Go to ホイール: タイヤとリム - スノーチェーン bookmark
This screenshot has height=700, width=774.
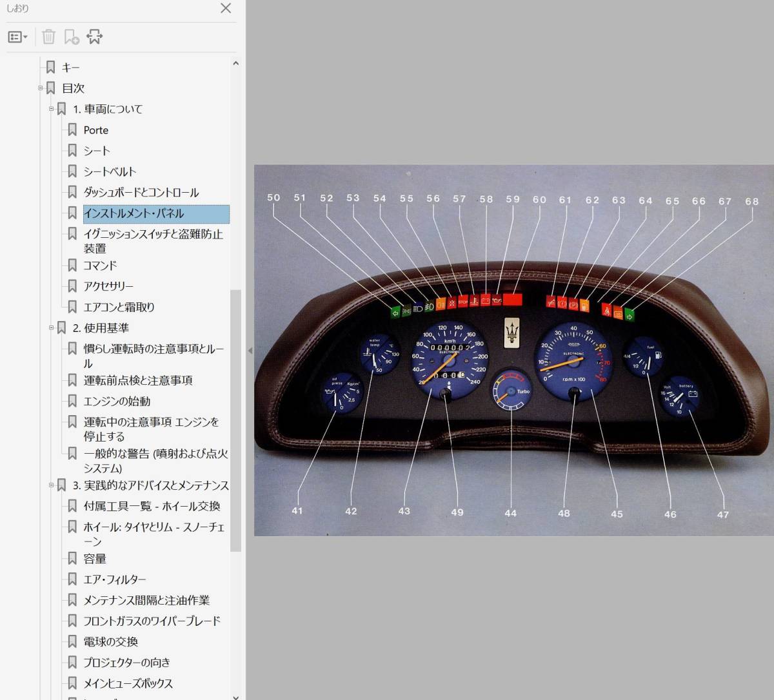154,534
